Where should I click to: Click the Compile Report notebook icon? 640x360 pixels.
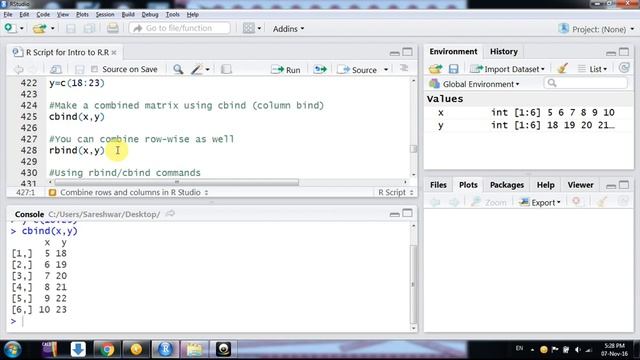[x=226, y=69]
